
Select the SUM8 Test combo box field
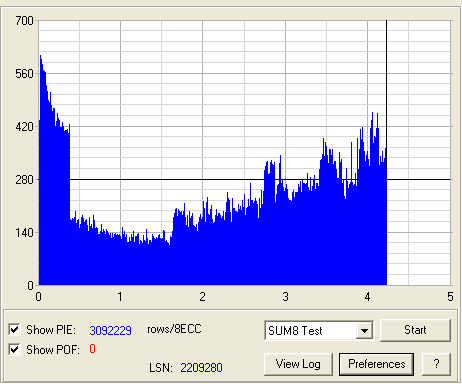pyautogui.click(x=319, y=331)
